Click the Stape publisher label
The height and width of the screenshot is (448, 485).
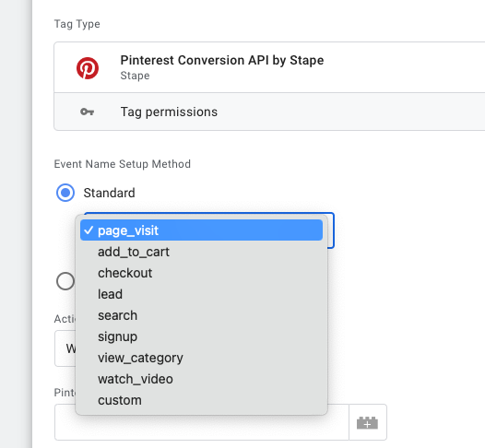(135, 76)
